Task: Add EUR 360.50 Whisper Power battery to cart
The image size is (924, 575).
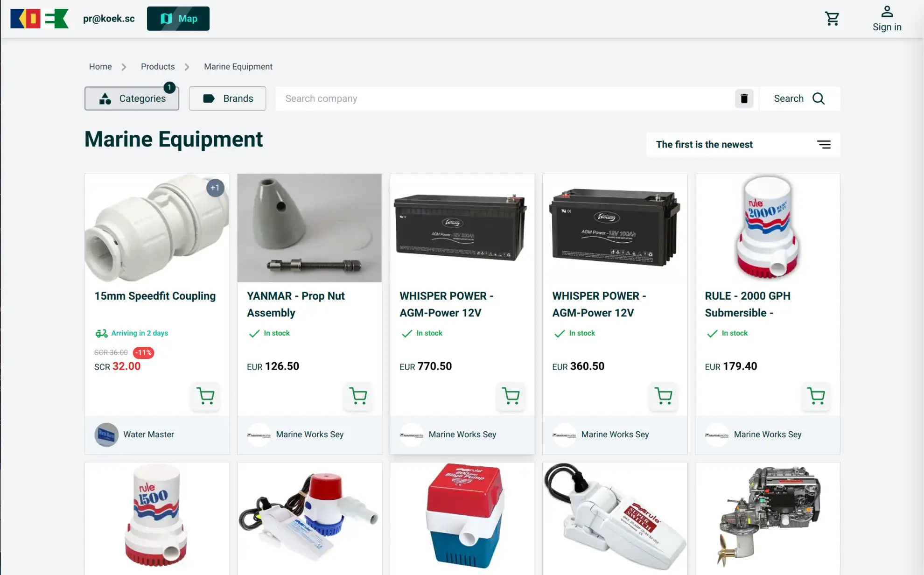Action: [663, 396]
